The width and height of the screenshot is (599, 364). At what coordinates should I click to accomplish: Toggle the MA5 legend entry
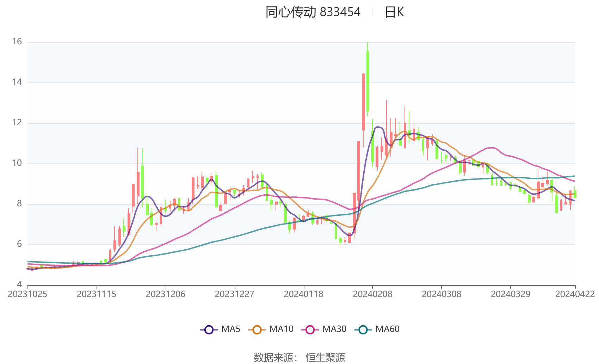(220, 329)
